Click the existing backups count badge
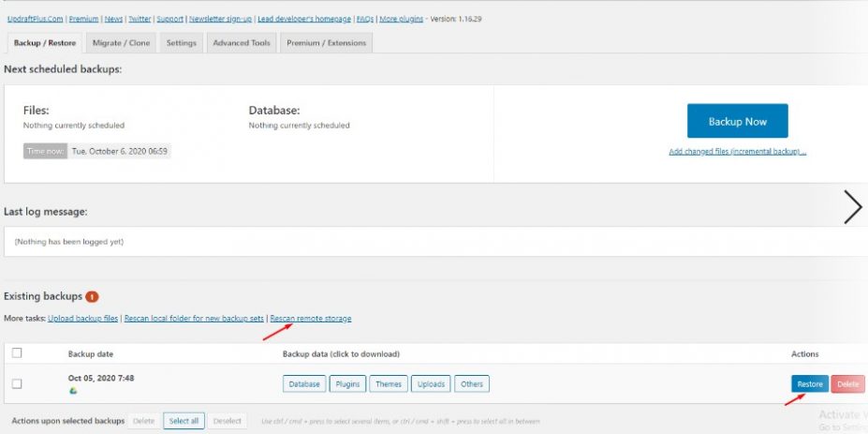This screenshot has width=868, height=434. (x=92, y=296)
